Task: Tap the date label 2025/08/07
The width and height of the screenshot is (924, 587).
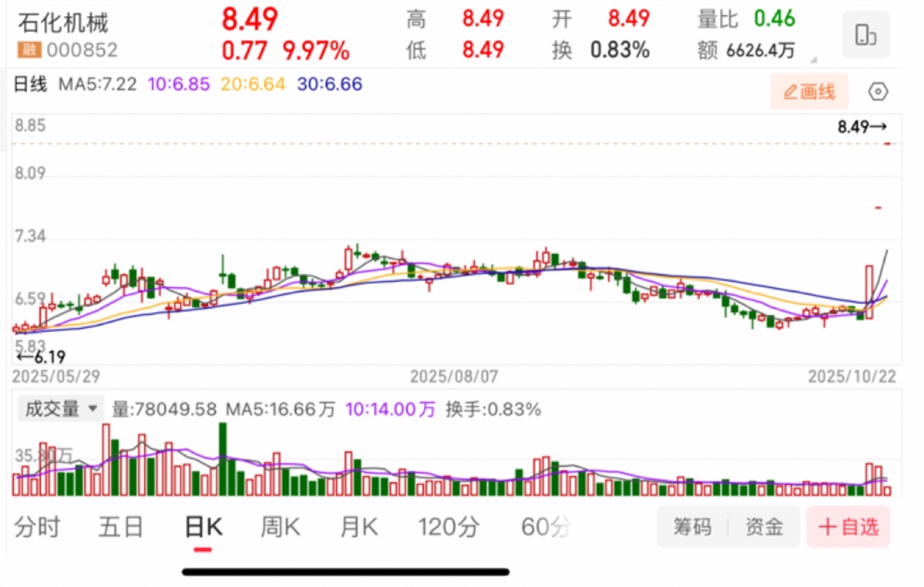Action: [x=454, y=376]
